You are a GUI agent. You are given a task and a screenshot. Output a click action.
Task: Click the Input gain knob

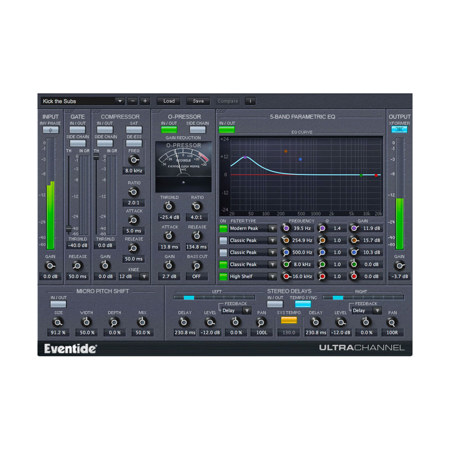pos(50,266)
